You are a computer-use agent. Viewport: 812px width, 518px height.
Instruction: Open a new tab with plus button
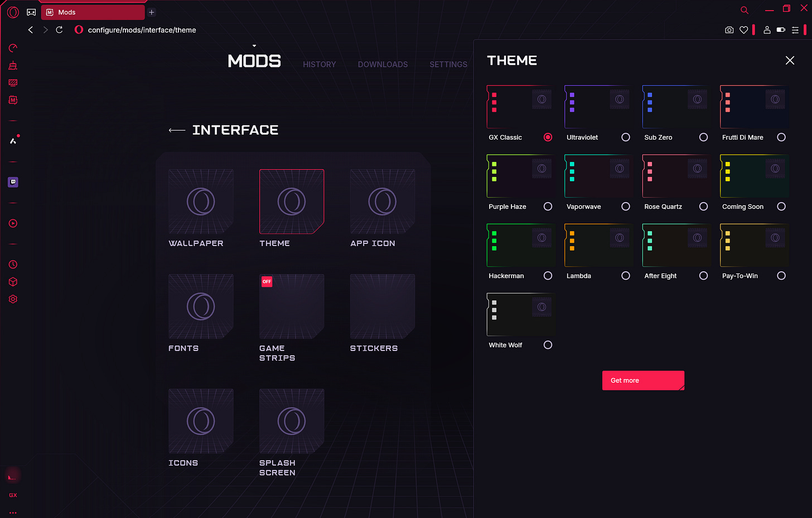coord(151,12)
